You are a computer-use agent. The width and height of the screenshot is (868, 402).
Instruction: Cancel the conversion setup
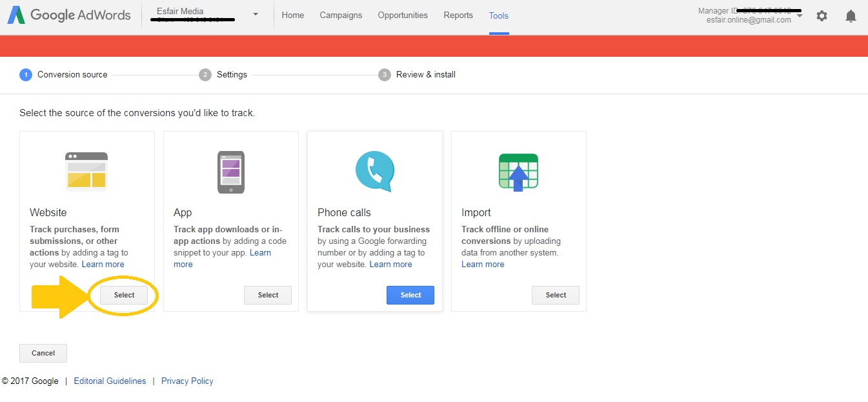[43, 353]
